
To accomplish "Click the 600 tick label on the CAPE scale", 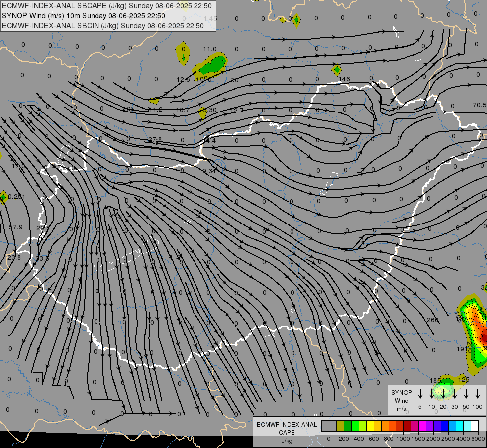I will (x=374, y=439).
